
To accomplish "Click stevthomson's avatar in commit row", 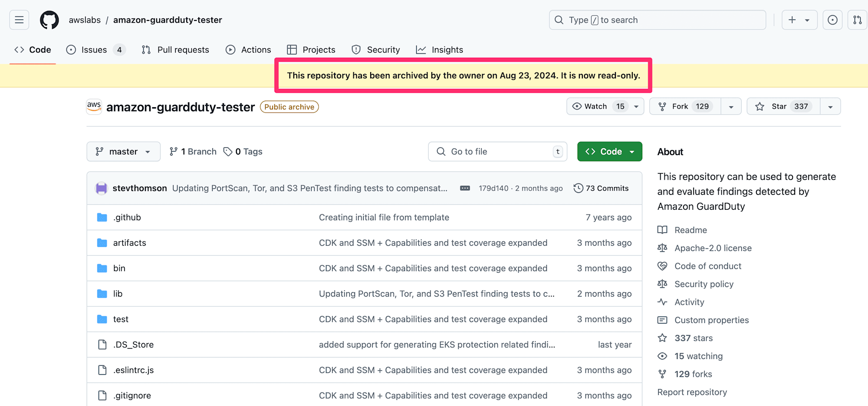I will (x=102, y=188).
